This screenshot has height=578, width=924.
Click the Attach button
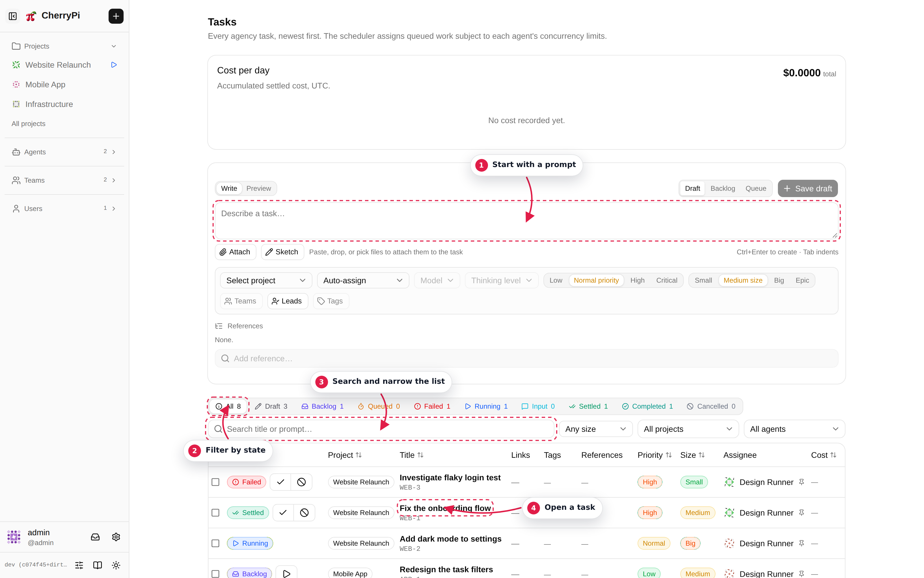[x=235, y=252]
